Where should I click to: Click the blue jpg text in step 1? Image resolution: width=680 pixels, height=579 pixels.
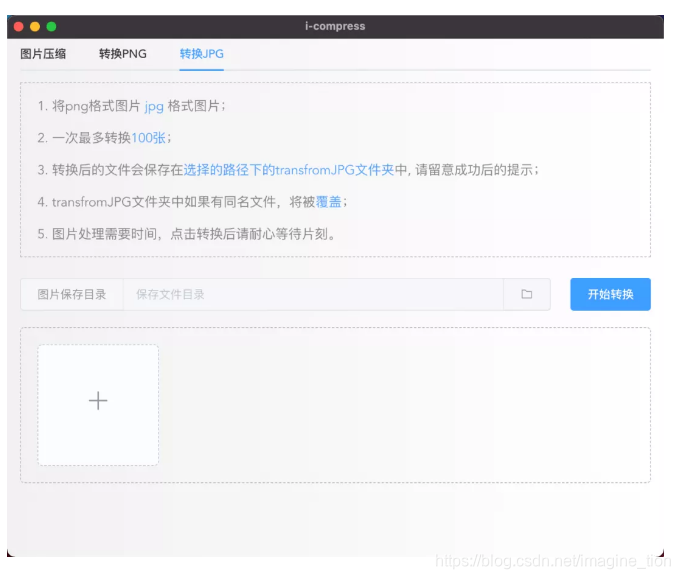154,106
